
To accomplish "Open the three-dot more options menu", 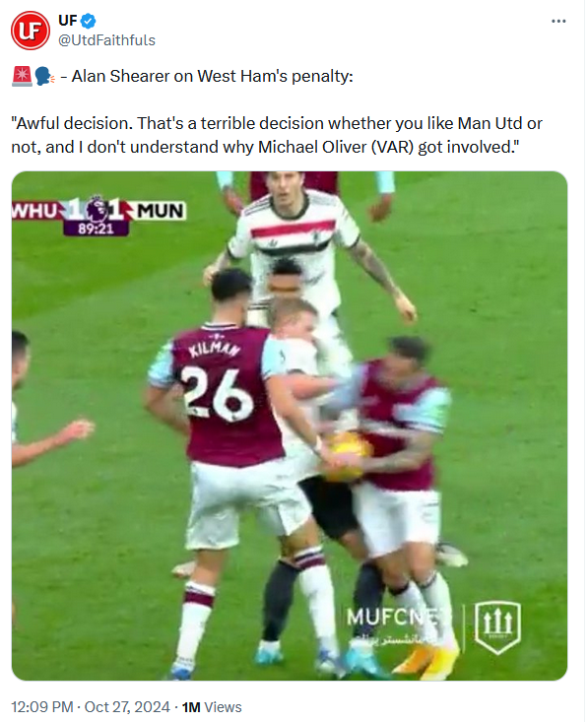I will (x=558, y=22).
